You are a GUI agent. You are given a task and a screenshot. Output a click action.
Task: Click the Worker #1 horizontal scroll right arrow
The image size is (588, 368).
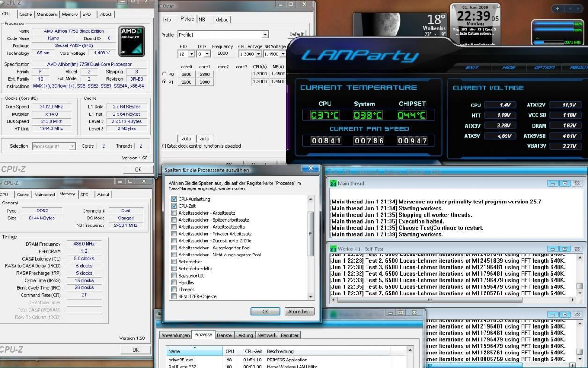(573, 299)
